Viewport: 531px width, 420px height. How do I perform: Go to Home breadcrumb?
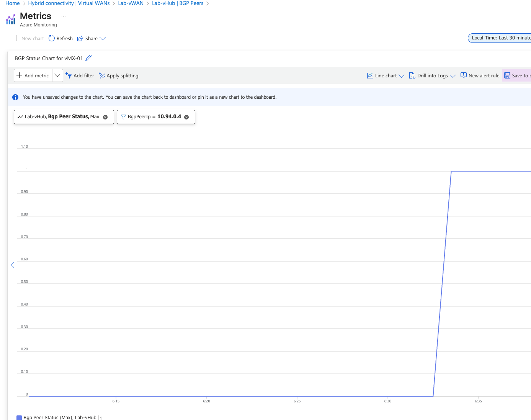point(12,3)
